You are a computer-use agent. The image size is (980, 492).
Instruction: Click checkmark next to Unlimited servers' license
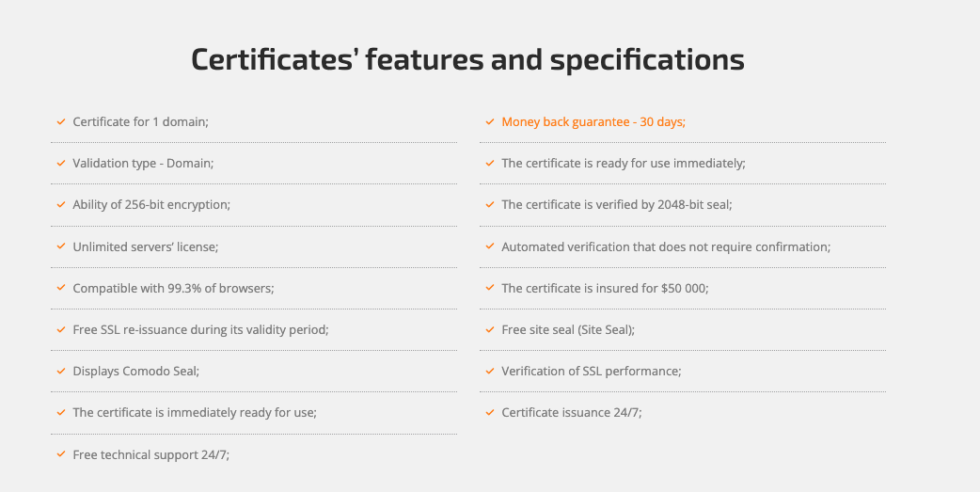click(x=60, y=246)
